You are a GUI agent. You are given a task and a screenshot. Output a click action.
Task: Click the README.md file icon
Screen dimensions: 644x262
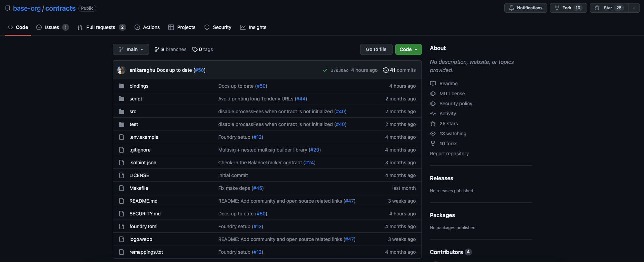[x=121, y=201]
